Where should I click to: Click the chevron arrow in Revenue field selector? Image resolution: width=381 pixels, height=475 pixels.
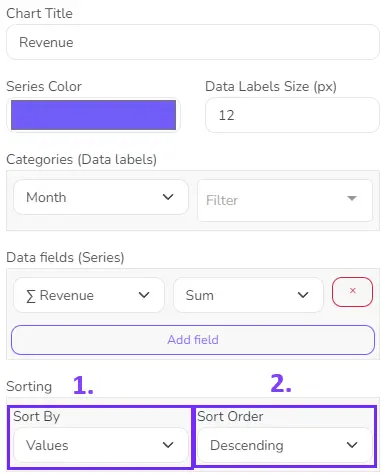click(x=144, y=295)
